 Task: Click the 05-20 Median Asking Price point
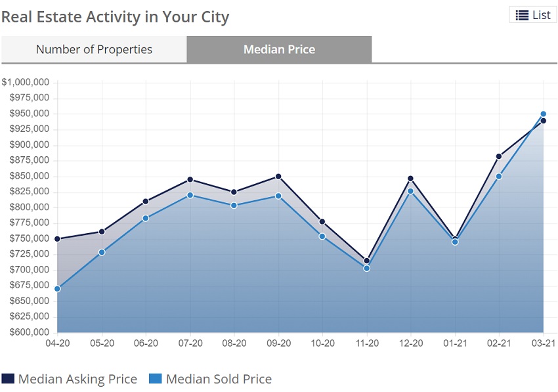[x=102, y=232]
